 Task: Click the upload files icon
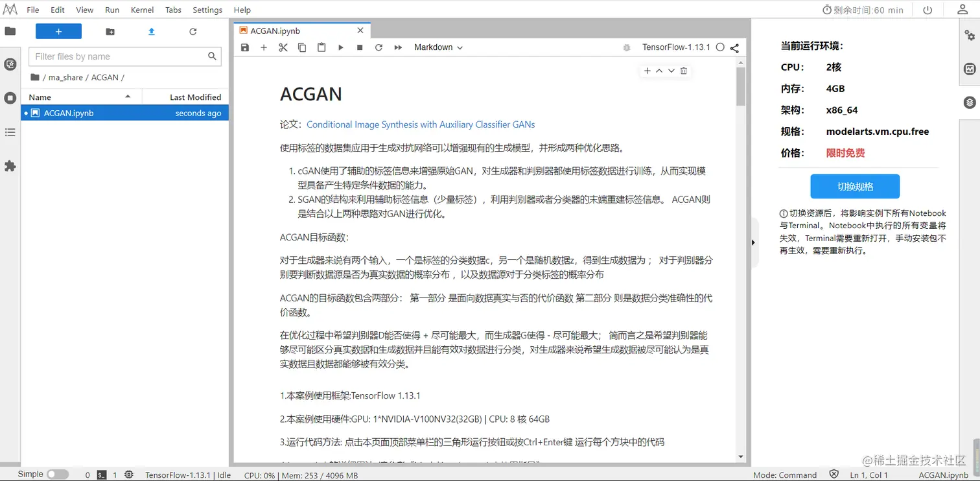[152, 31]
